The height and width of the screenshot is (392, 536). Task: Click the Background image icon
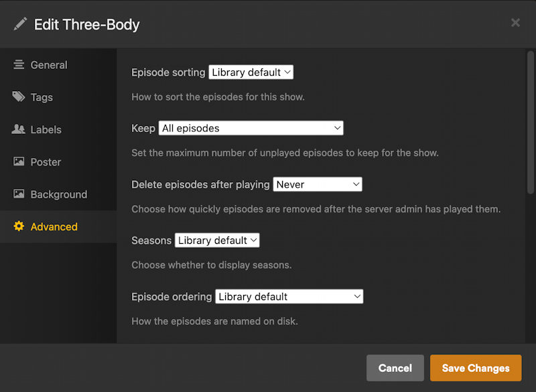(x=19, y=194)
